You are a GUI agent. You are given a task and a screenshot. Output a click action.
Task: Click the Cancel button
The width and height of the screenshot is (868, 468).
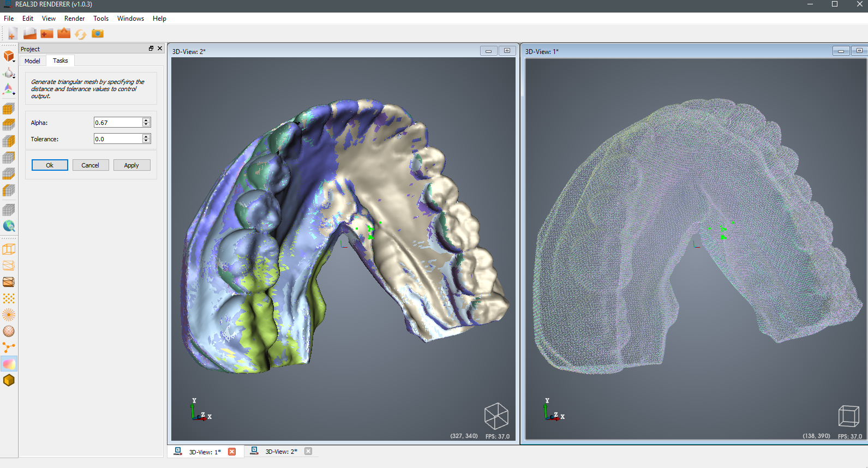pyautogui.click(x=91, y=165)
